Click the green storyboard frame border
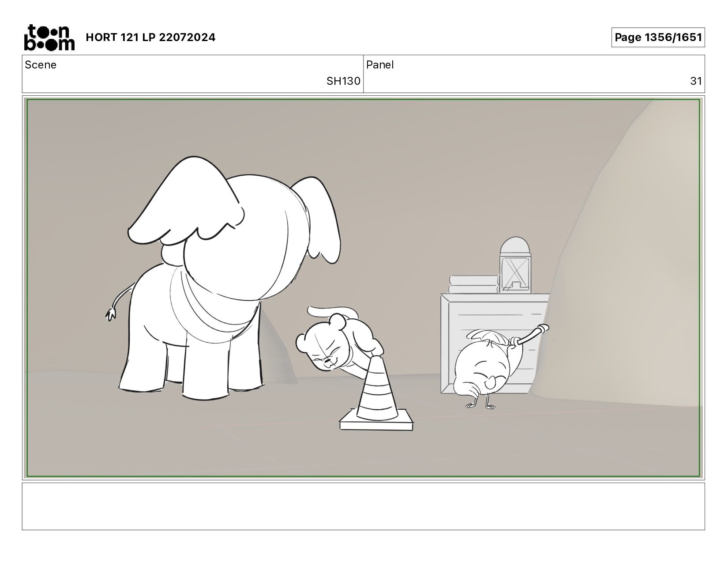 pos(363,100)
